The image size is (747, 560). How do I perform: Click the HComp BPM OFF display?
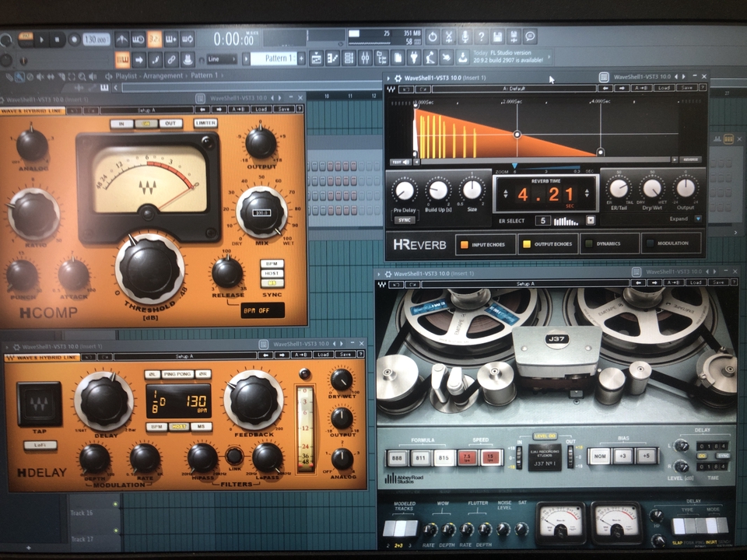262,310
